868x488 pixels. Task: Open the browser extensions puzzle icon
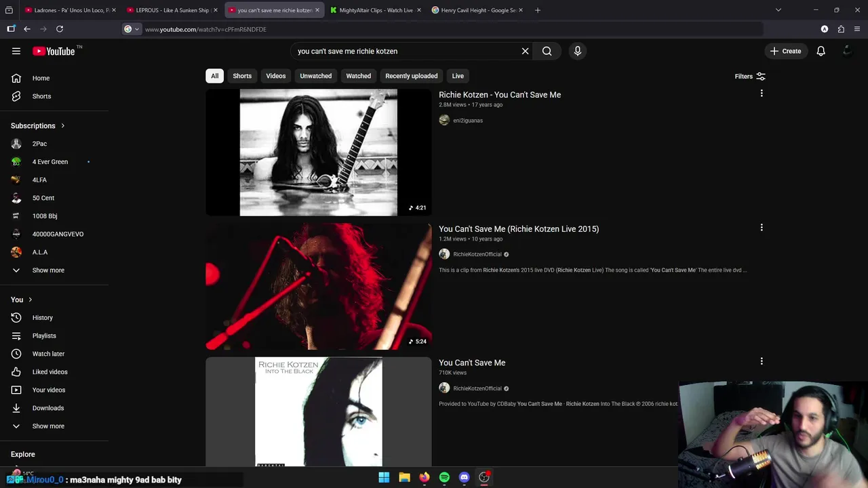click(x=841, y=29)
